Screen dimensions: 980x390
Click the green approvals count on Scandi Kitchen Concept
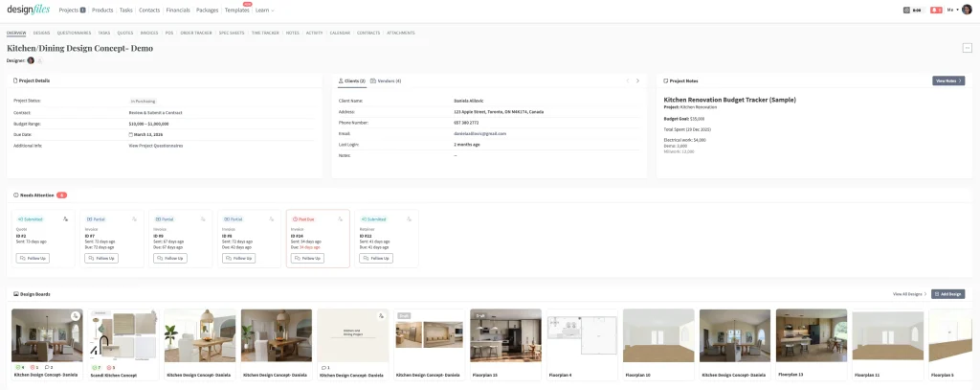point(96,367)
